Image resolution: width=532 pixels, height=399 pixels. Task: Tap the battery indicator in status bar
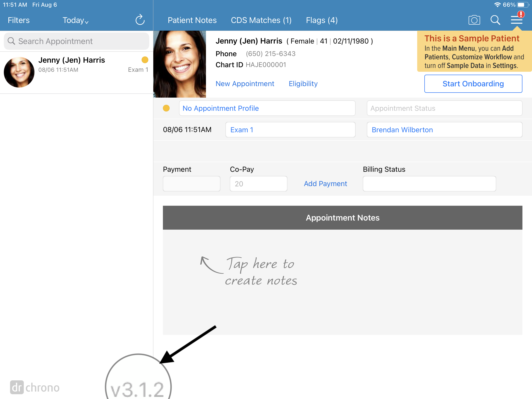[x=523, y=5]
